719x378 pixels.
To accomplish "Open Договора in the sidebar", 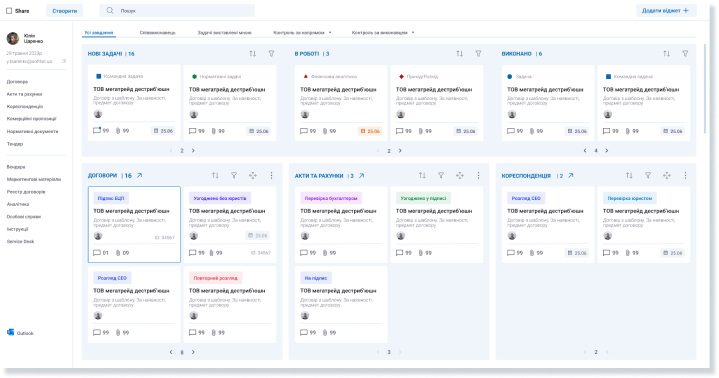I will point(17,82).
